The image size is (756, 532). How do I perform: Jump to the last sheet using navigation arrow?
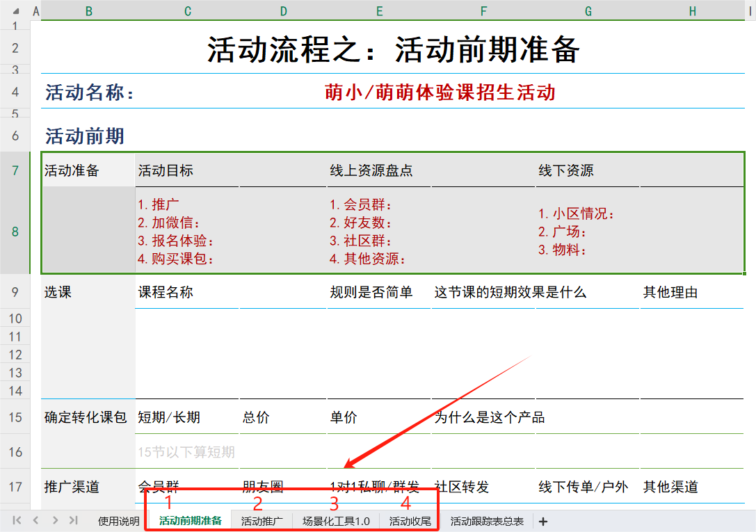(x=73, y=521)
